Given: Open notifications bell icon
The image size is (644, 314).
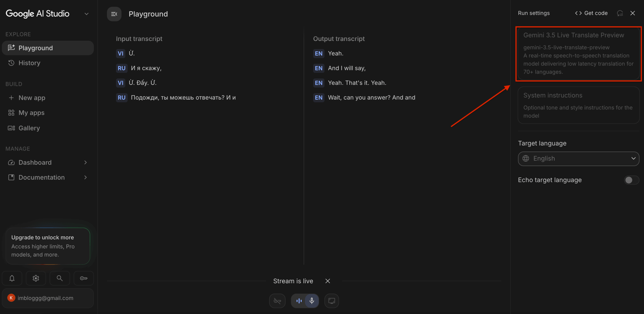Looking at the screenshot, I should click(12, 278).
